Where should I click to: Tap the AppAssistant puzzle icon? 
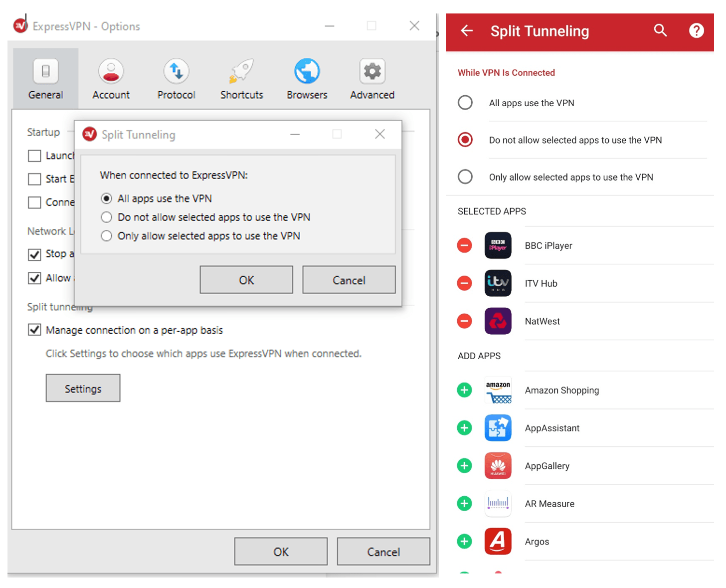(498, 428)
